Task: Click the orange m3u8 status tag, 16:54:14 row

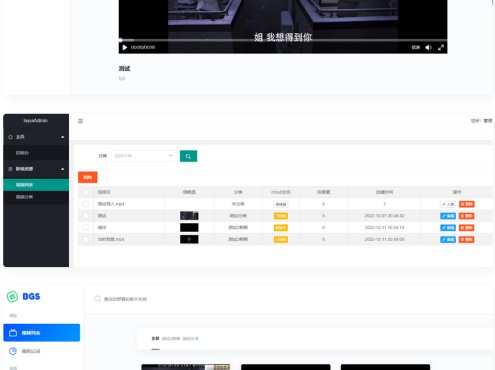Action: [x=281, y=228]
